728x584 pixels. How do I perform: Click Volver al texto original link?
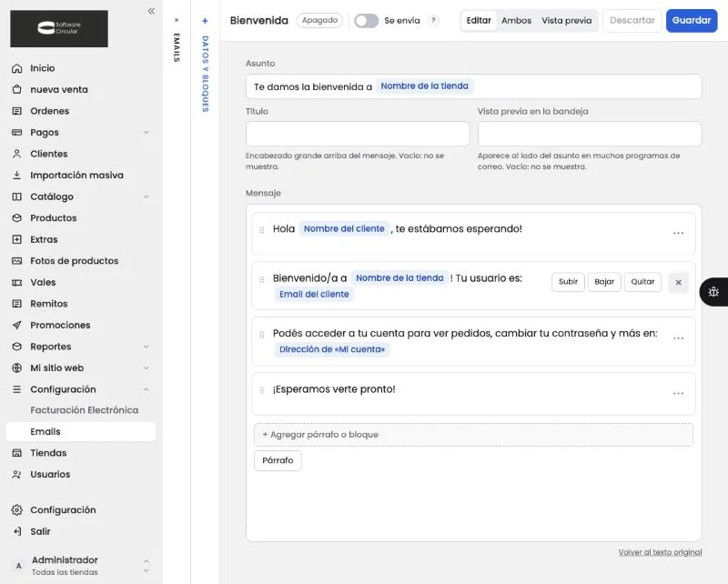(x=660, y=552)
